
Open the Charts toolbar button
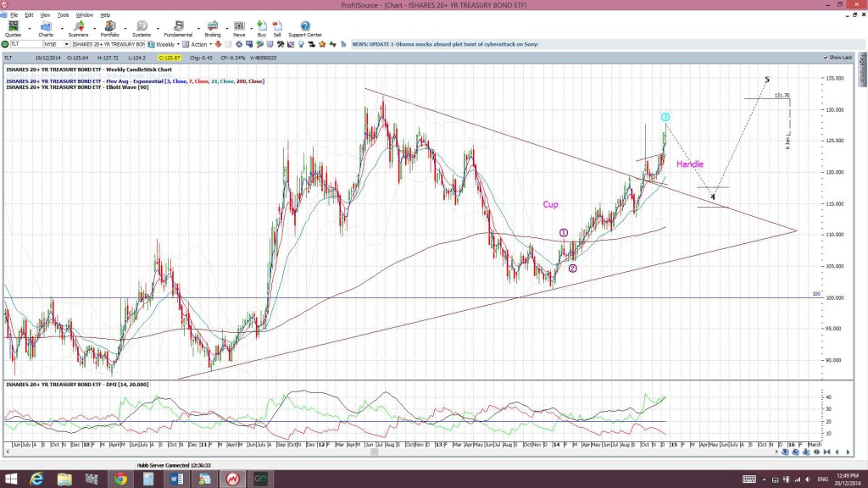coord(46,29)
